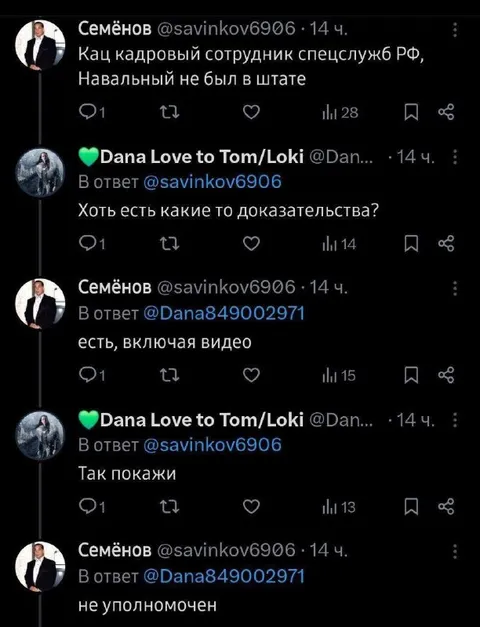Retweet the 'Хоть есть какие то доказательства?' post
This screenshot has width=480, height=627.
pos(170,244)
